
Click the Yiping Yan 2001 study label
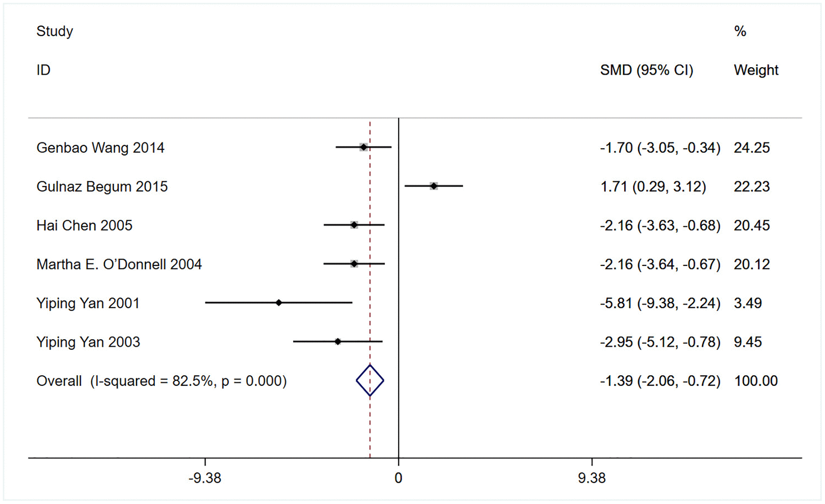click(88, 303)
